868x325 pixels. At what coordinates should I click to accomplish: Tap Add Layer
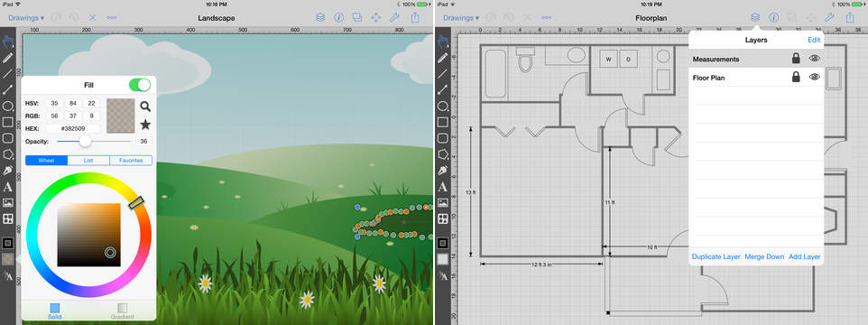pos(804,257)
